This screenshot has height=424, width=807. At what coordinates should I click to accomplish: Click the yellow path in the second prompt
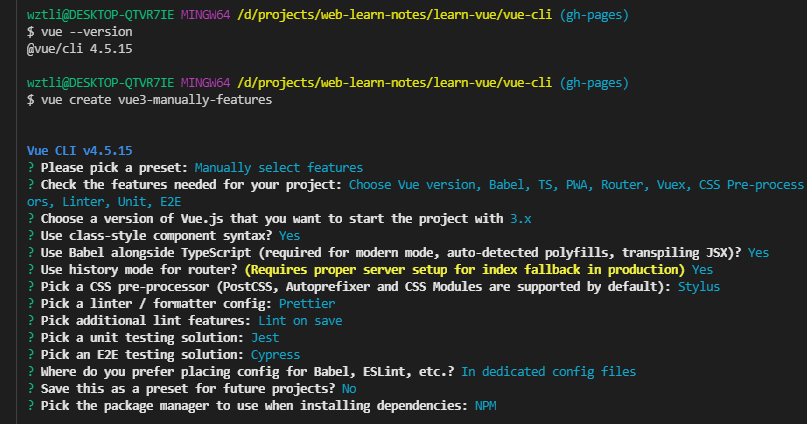[394, 83]
